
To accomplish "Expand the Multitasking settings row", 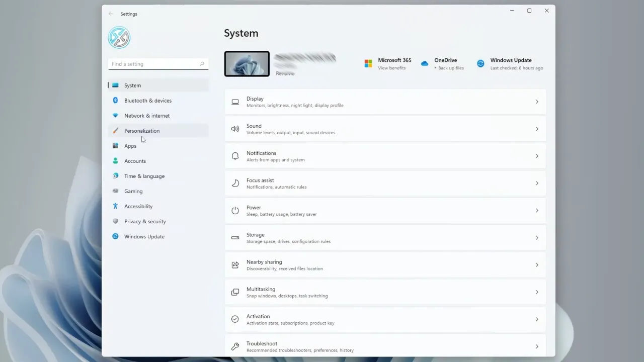I will [537, 292].
